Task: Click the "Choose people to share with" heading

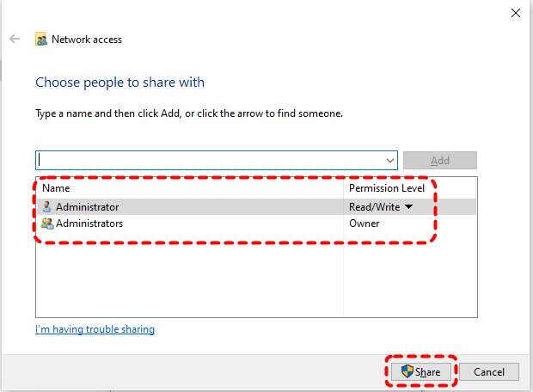Action: click(x=119, y=83)
